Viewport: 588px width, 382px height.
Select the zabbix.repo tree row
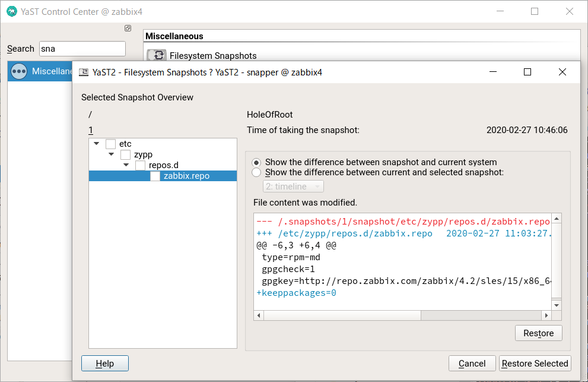(x=163, y=176)
